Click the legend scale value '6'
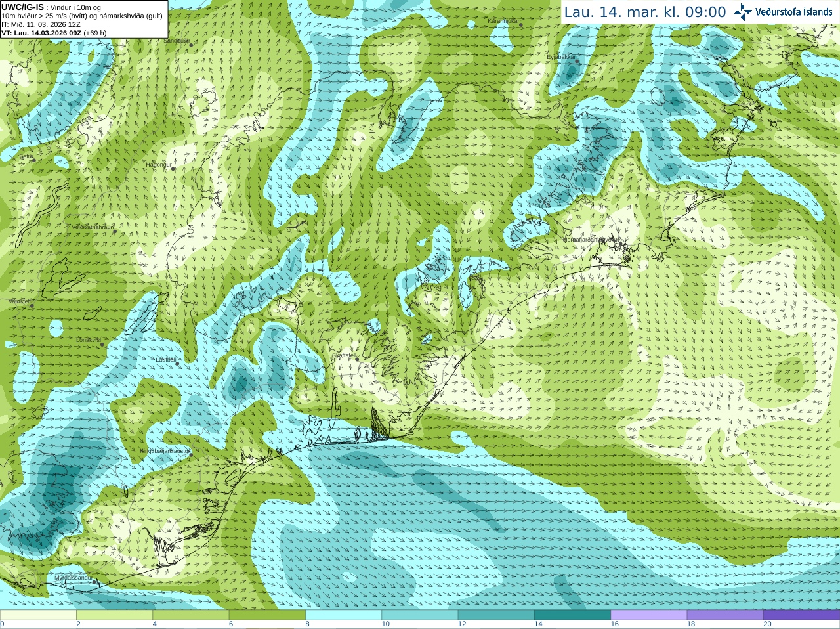The height and width of the screenshot is (629, 840). pyautogui.click(x=231, y=624)
